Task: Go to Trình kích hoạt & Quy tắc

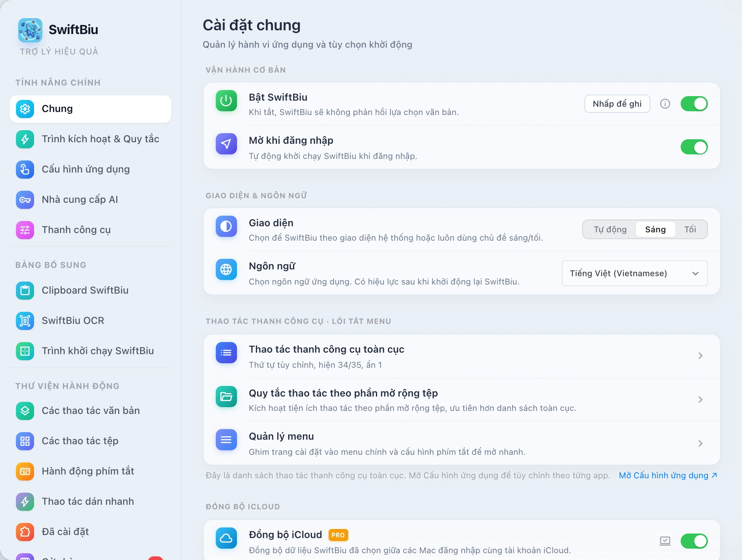Action: (90, 139)
